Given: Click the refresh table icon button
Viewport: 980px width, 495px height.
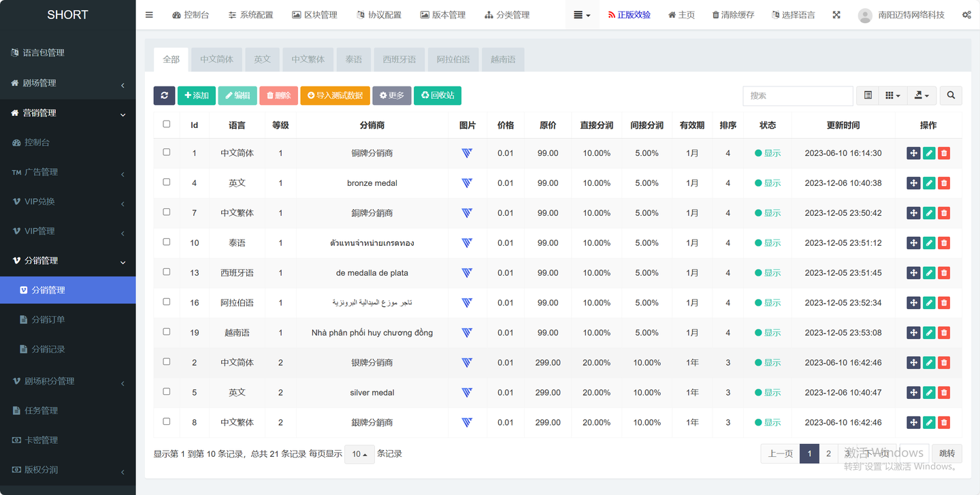Looking at the screenshot, I should (x=164, y=95).
